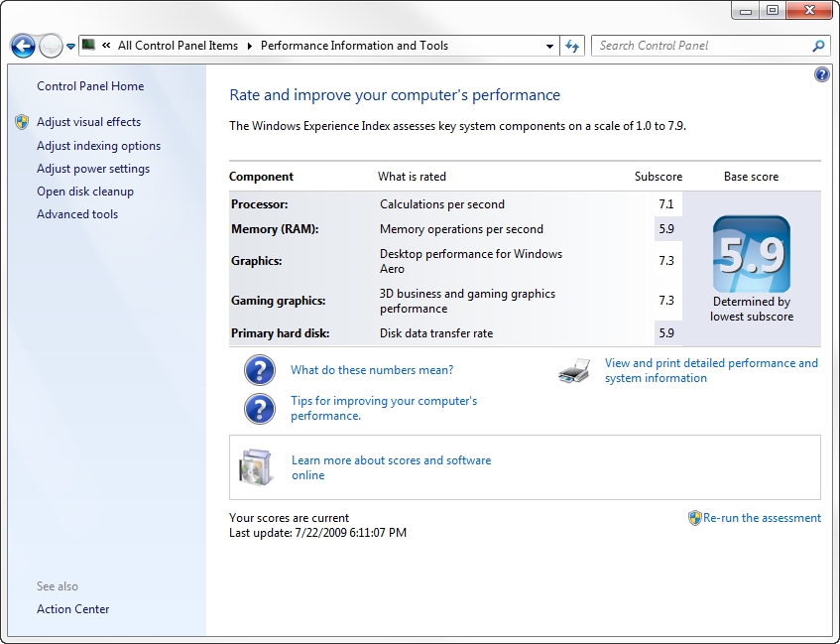
Task: Minimize the Control Panel window
Action: point(746,10)
